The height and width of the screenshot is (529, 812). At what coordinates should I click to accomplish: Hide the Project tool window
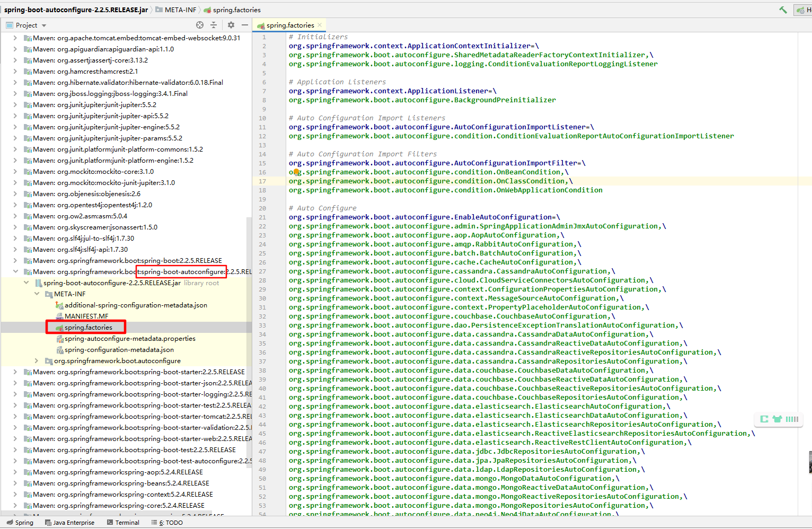pyautogui.click(x=244, y=25)
